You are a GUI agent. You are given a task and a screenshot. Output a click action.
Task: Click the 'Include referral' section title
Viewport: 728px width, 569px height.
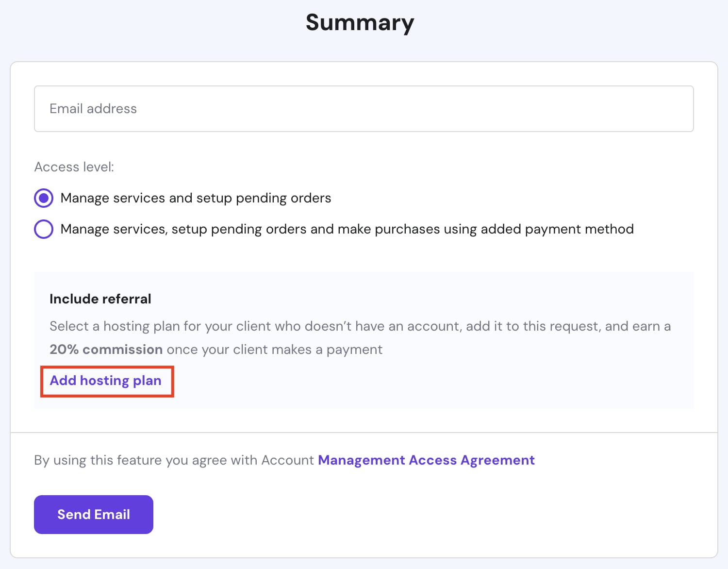[100, 299]
